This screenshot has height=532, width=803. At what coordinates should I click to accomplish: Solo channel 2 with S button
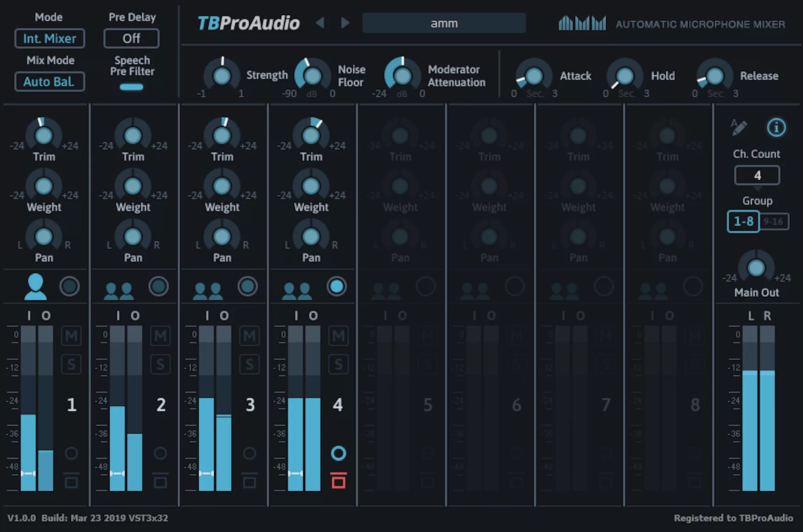click(x=160, y=365)
